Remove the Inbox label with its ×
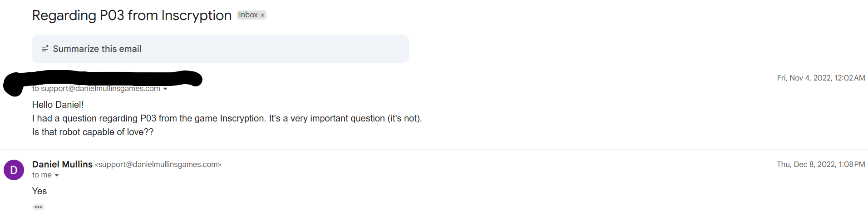 262,15
